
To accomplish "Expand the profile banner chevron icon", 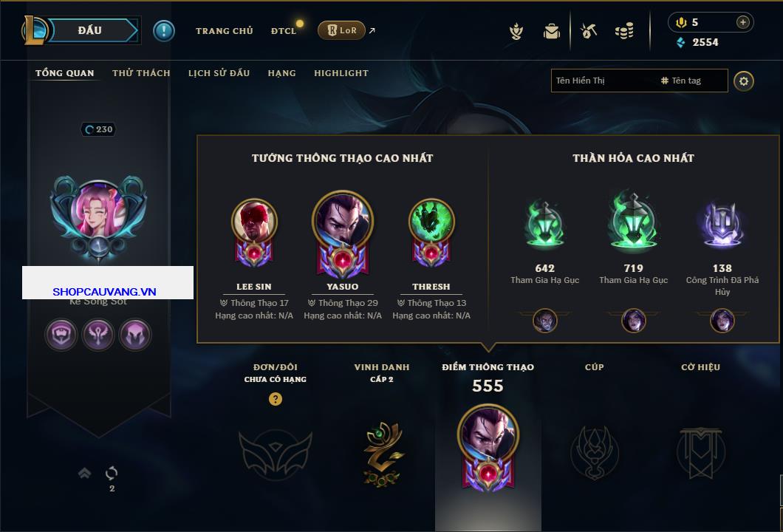I will point(84,473).
